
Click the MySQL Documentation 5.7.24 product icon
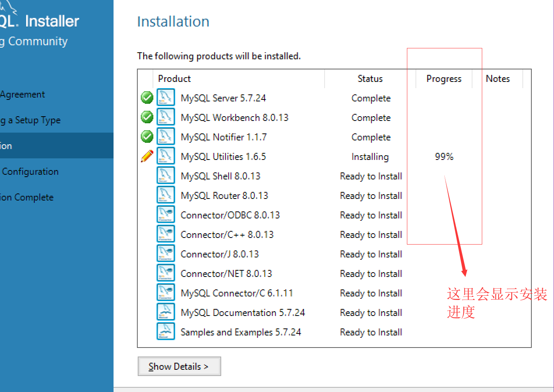click(x=166, y=312)
